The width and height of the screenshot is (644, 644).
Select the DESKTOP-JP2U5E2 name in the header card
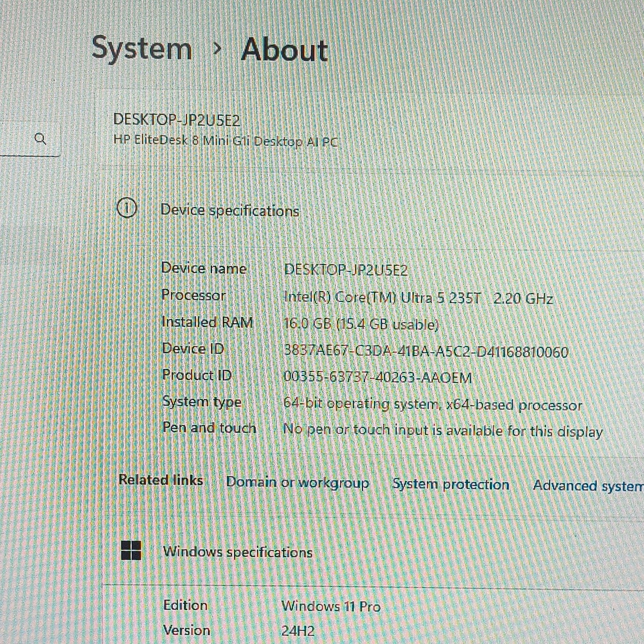177,120
